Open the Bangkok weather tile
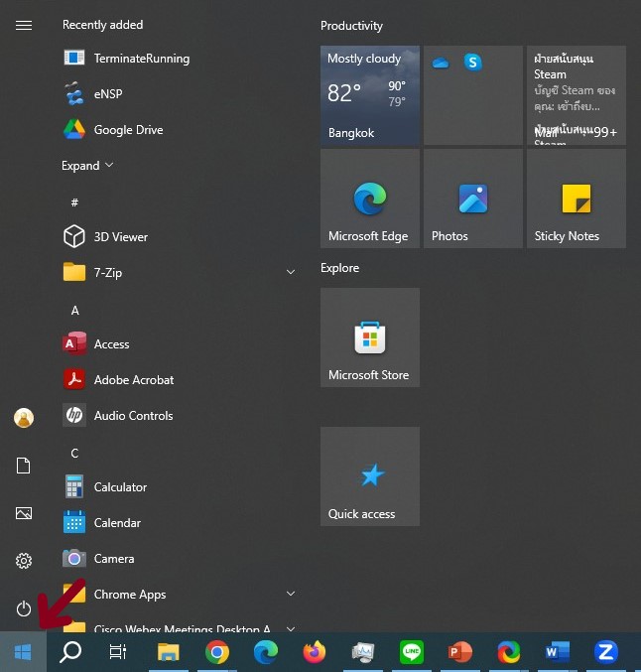The image size is (641, 672). [370, 95]
